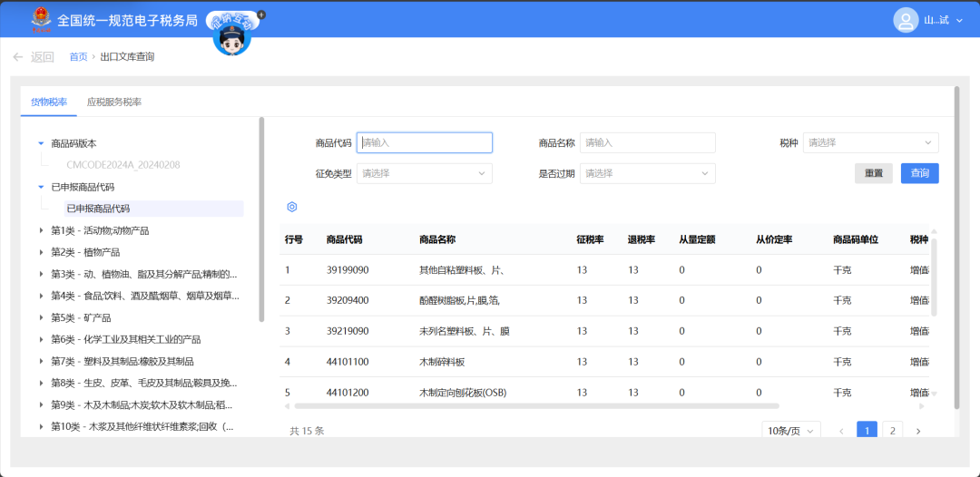This screenshot has height=477, width=980.
Task: Collapse the 已申报商品代码 parent node
Action: 41,187
